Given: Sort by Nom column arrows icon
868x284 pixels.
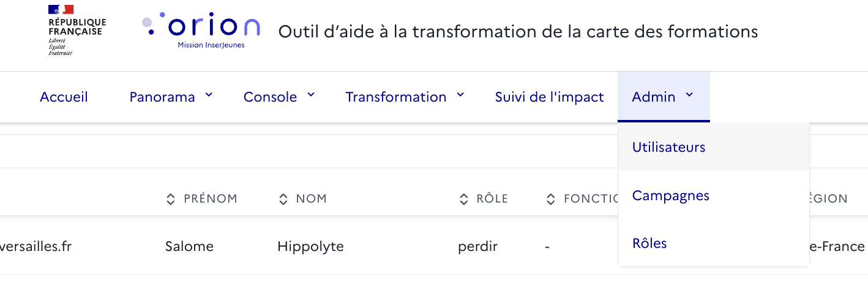Looking at the screenshot, I should click(x=283, y=199).
